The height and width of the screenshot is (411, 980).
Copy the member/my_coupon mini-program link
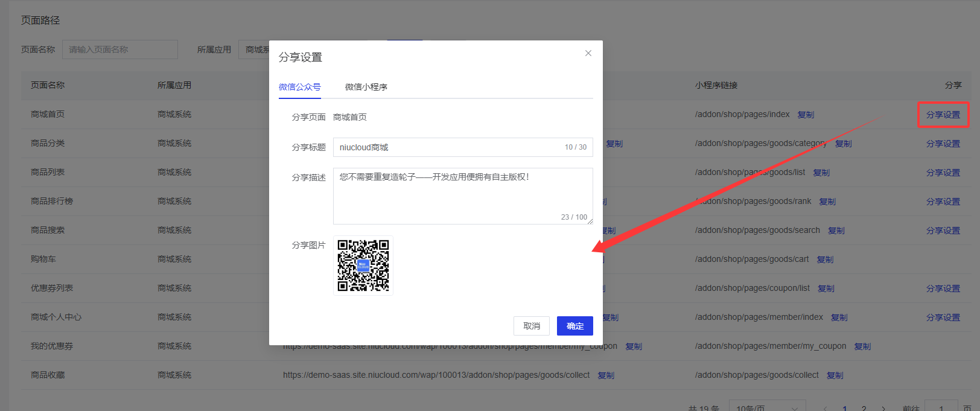pos(862,346)
